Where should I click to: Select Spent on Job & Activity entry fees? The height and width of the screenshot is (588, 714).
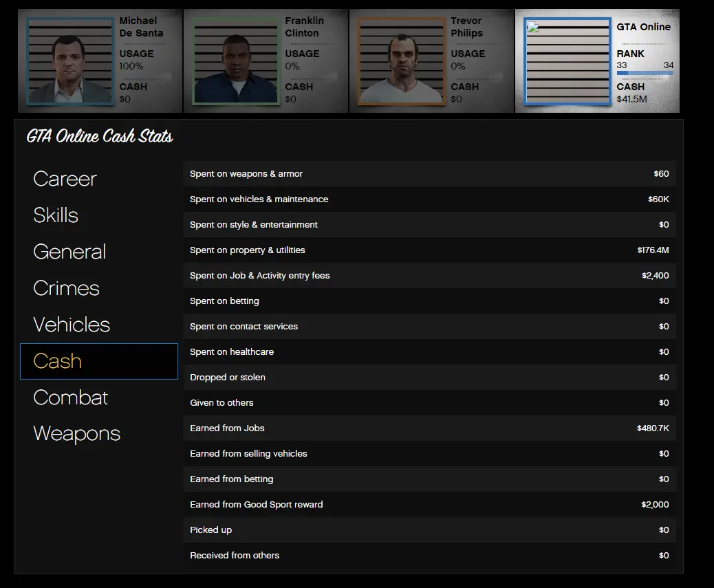point(429,275)
